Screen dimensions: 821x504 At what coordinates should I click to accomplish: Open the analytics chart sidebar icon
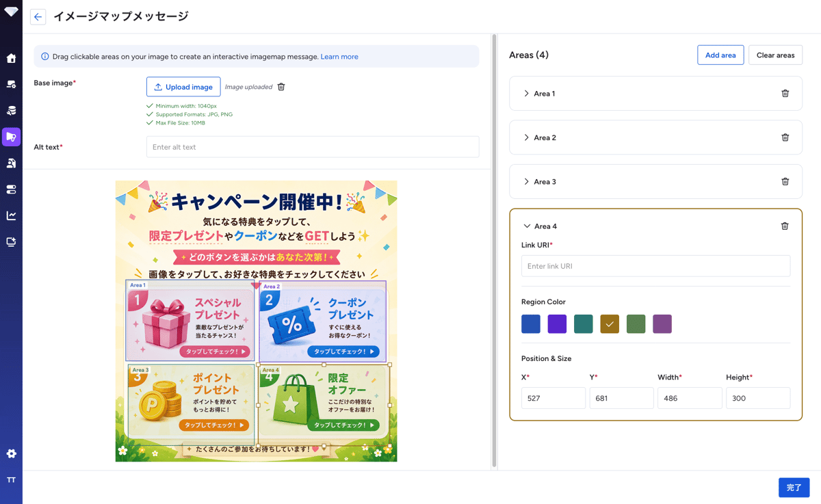(x=11, y=215)
